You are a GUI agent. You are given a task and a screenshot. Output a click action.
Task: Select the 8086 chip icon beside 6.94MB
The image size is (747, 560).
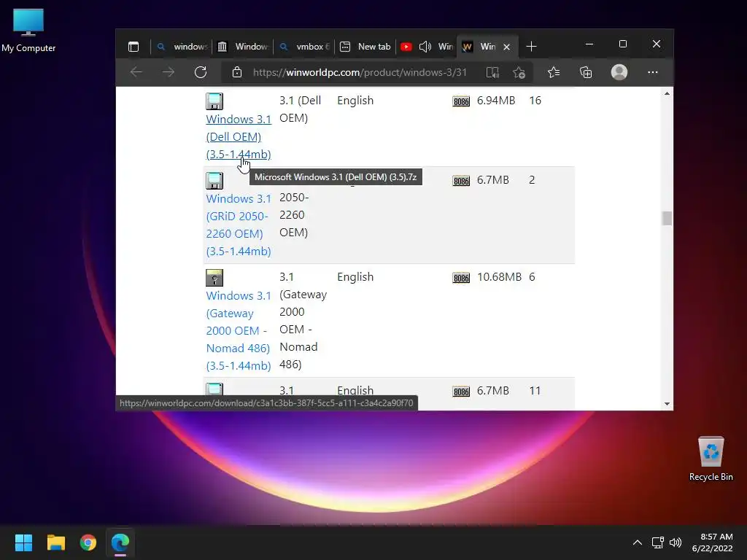coord(461,101)
